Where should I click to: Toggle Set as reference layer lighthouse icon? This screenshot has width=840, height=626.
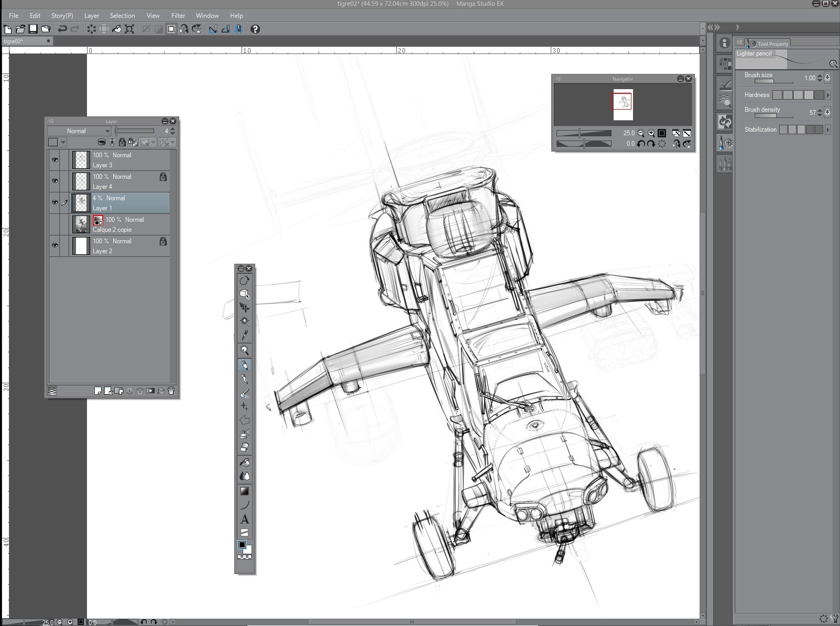112,142
